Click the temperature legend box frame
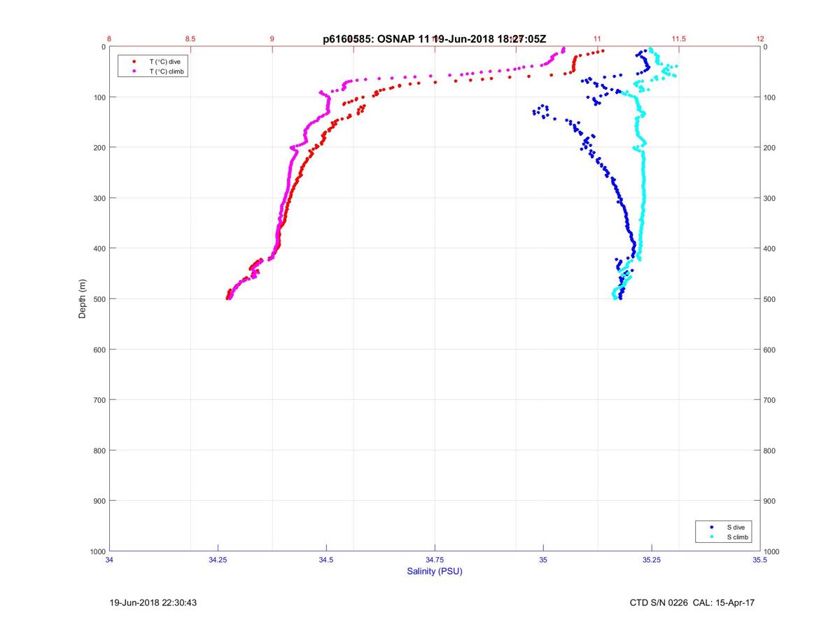The width and height of the screenshot is (840, 620). pos(153,67)
